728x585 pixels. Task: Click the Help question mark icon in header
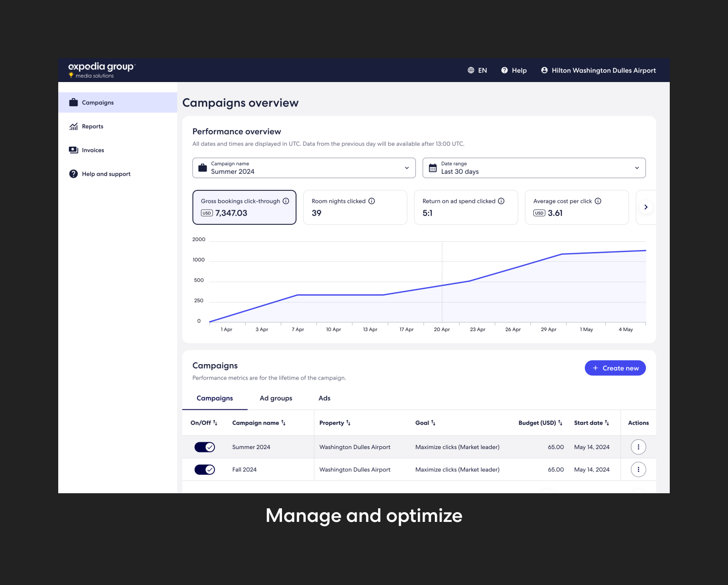click(x=504, y=70)
